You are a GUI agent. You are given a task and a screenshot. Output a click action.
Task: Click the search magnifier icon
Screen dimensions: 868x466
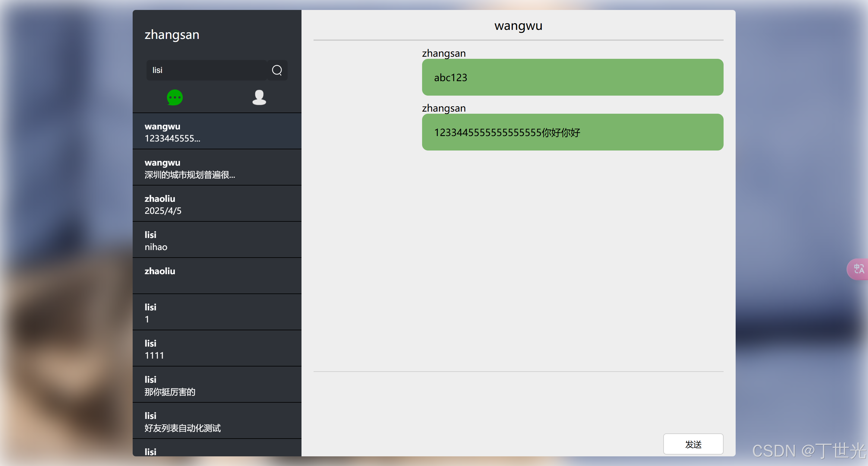pos(277,70)
